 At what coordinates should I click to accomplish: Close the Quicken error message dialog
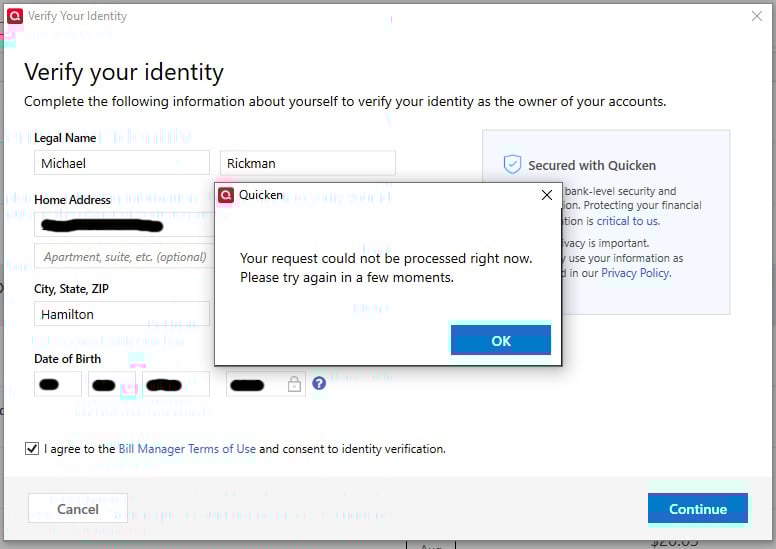(x=546, y=195)
